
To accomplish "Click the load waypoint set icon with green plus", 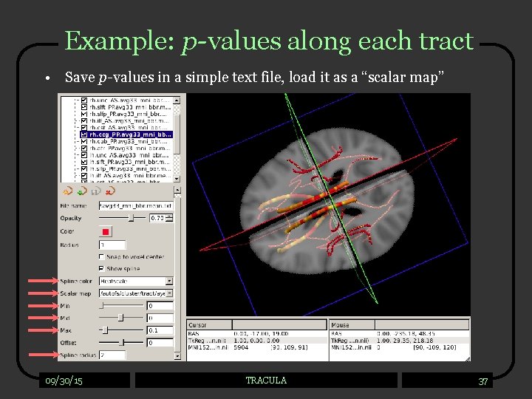I will (x=82, y=191).
